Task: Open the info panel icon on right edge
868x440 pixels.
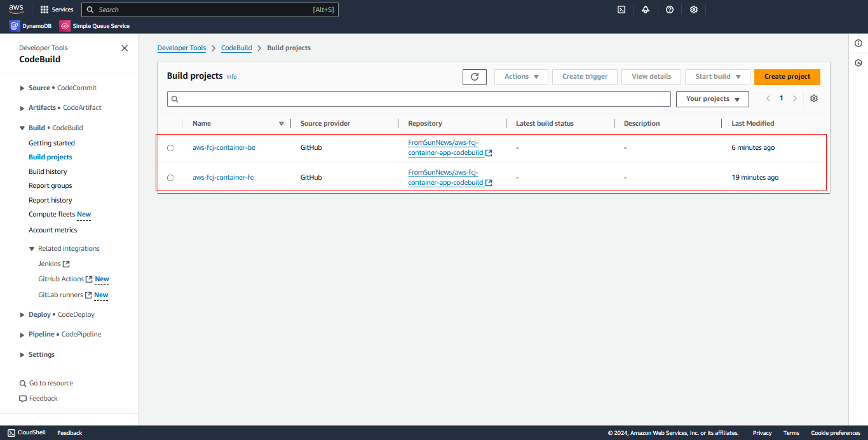Action: [858, 43]
